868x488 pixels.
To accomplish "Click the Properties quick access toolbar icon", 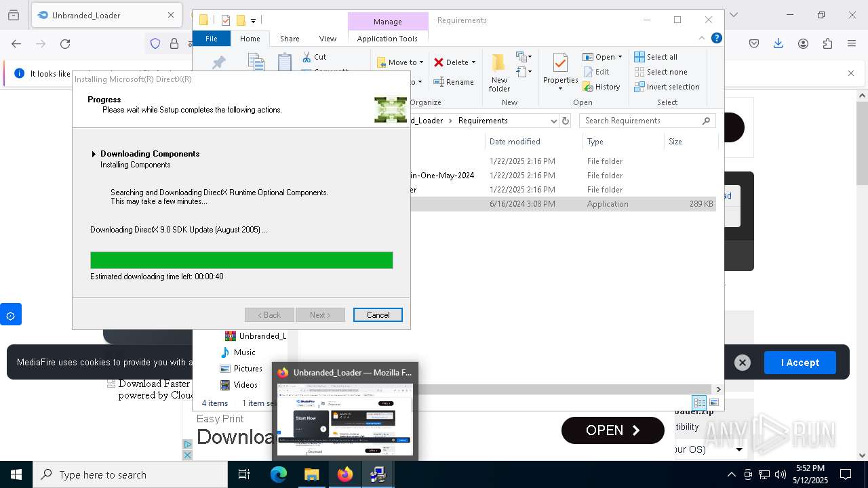I will coord(226,20).
